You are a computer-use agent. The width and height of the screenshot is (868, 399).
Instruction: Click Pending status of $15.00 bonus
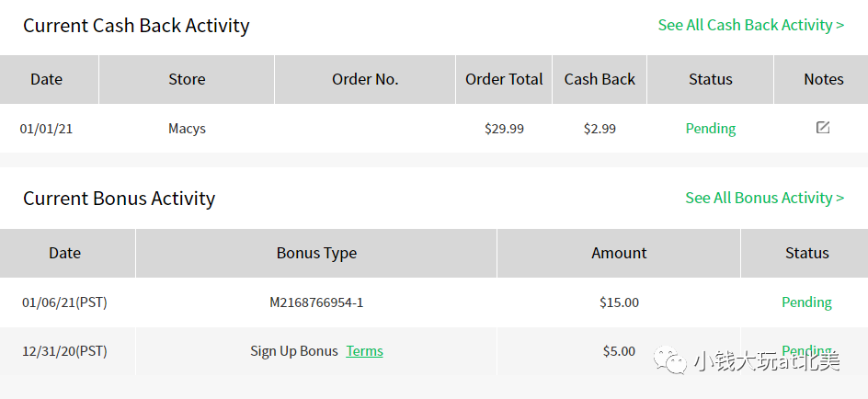[806, 302]
